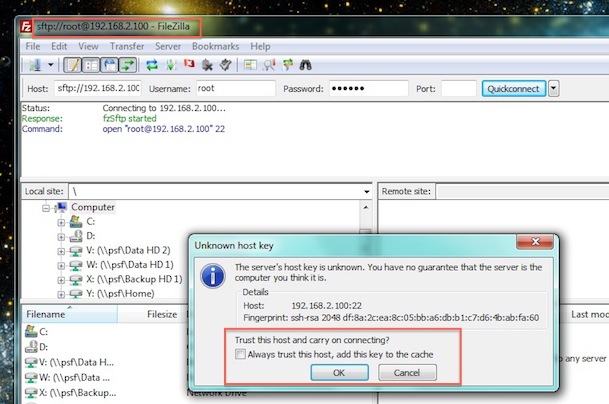Expand the V: Data HD 2 node
This screenshot has width=609, height=404.
(61, 251)
